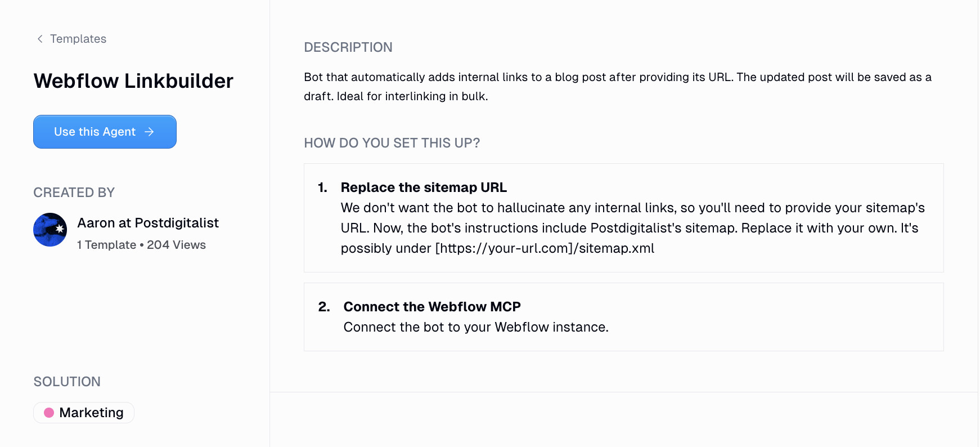Viewport: 980px width, 447px height.
Task: Click the right-arrow icon in the blue button
Action: click(149, 132)
